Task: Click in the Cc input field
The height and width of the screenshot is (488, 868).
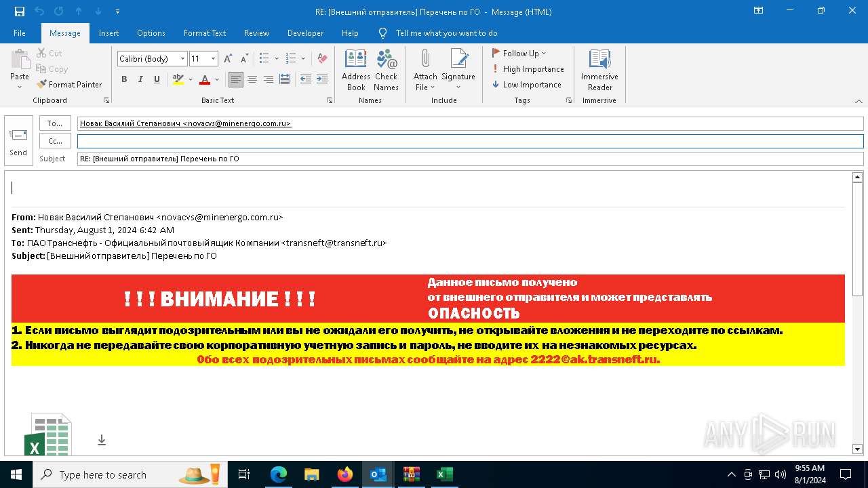Action: click(x=471, y=141)
